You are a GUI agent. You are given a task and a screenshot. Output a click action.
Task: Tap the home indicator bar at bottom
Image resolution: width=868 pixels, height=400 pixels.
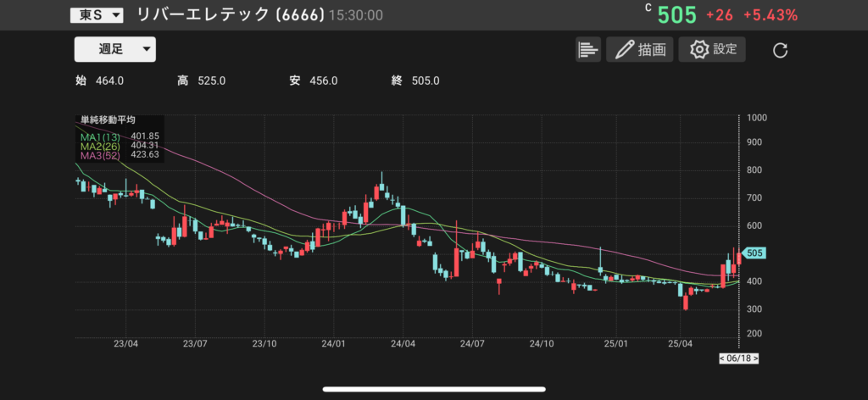[434, 389]
